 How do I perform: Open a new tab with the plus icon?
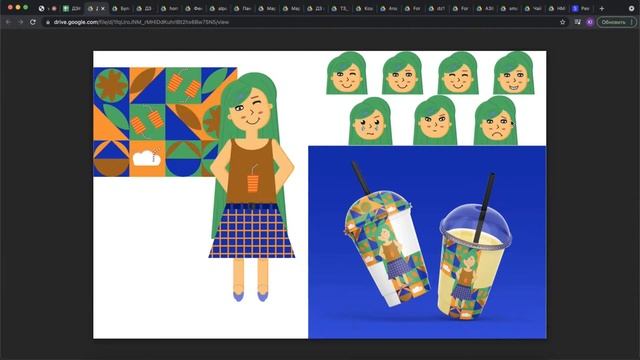coord(602,8)
